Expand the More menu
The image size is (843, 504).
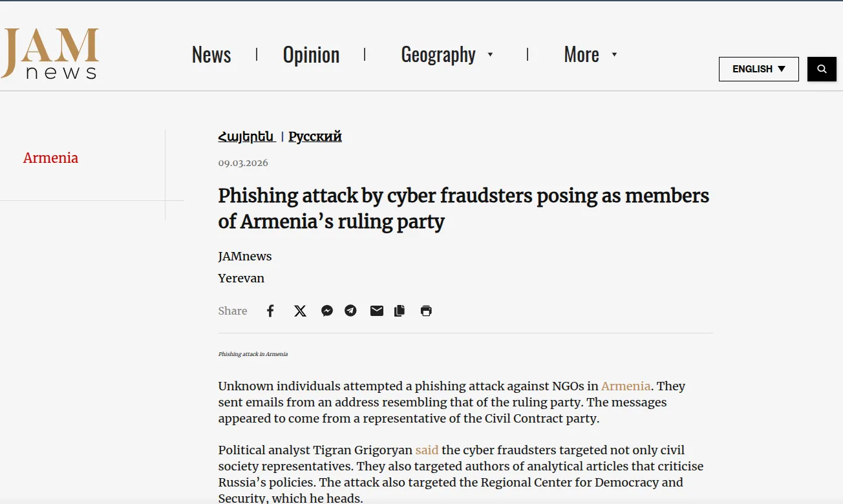(590, 55)
